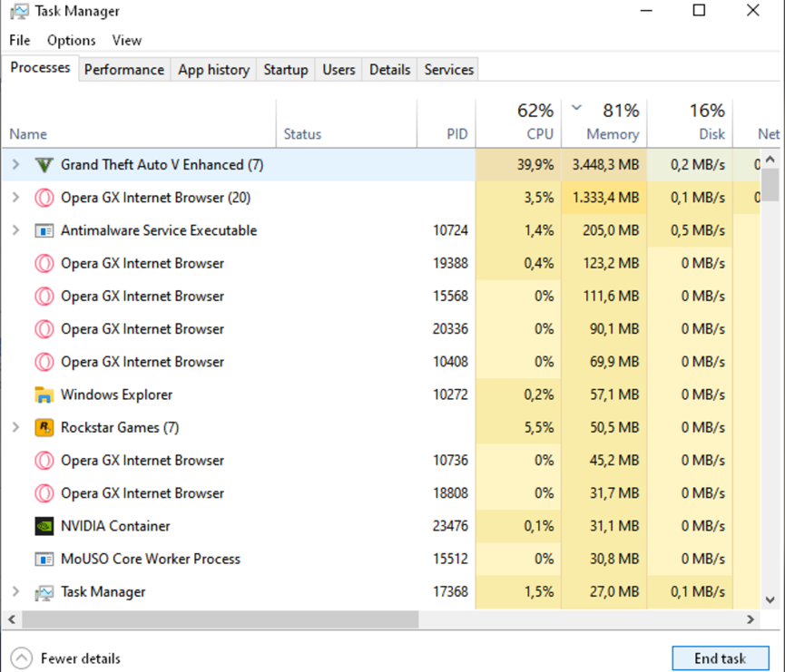Click Opera GX icon for PID 18808
Image resolution: width=785 pixels, height=672 pixels.
44,493
